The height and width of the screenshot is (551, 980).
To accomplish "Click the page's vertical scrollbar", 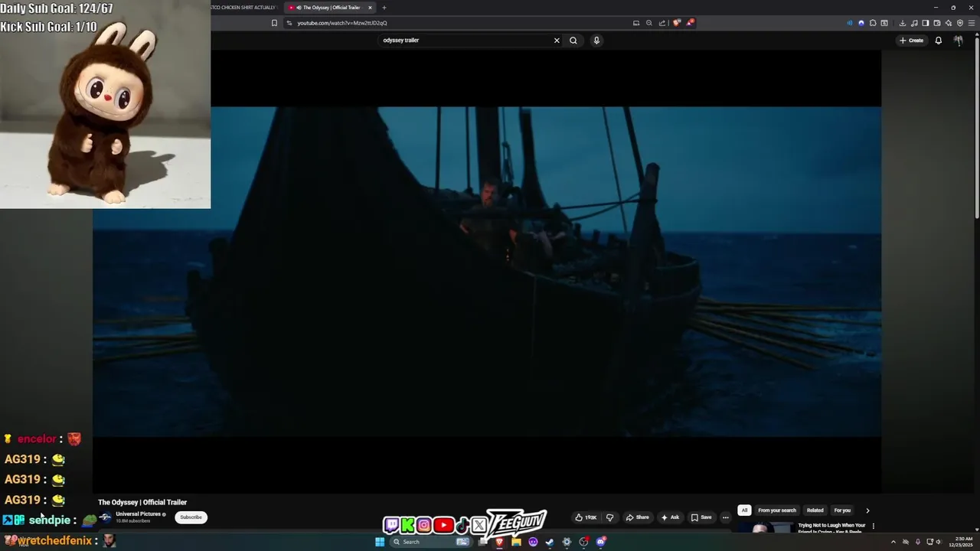I will 976,130.
